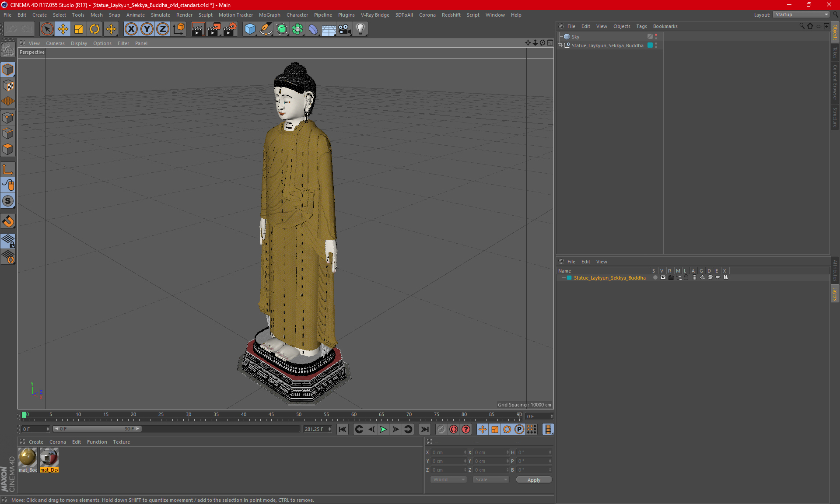840x504 pixels.
Task: Open the spline pen tool
Action: click(266, 29)
